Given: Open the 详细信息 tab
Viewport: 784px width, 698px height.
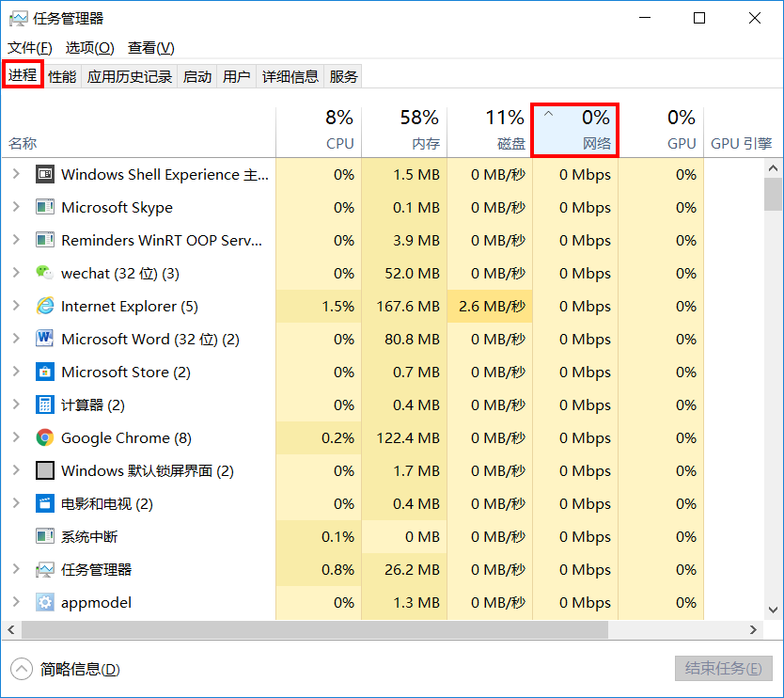Looking at the screenshot, I should coord(290,76).
